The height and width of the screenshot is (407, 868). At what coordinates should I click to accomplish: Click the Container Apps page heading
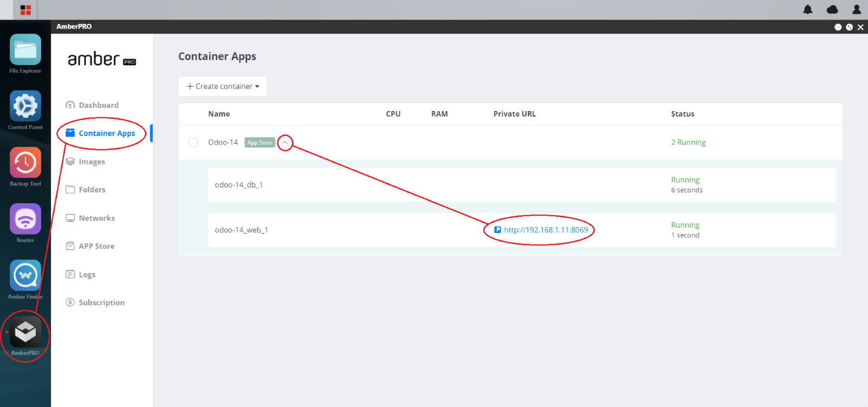[217, 56]
